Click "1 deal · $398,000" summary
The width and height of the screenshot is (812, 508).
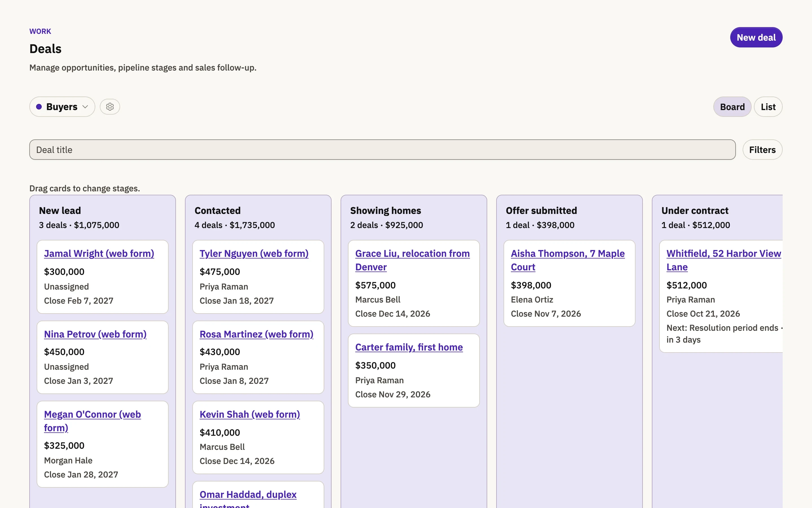[540, 225]
